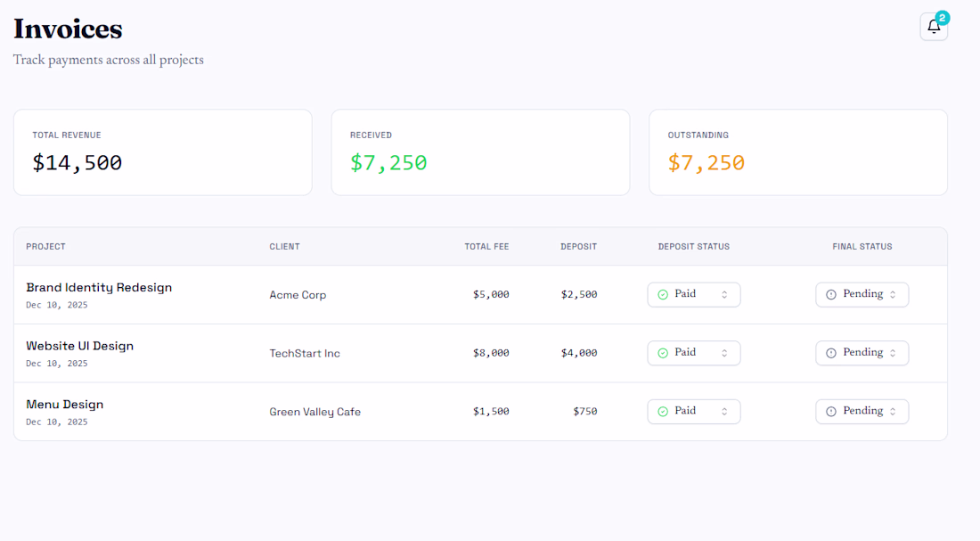Click Acme Corp's green paid checkmark icon
The width and height of the screenshot is (980, 541).
click(663, 295)
